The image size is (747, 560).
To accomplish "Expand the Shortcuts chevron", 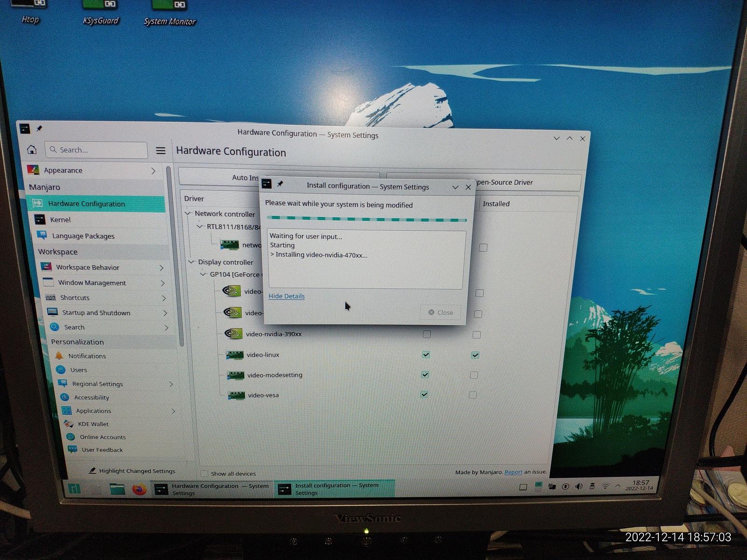I will click(x=164, y=298).
